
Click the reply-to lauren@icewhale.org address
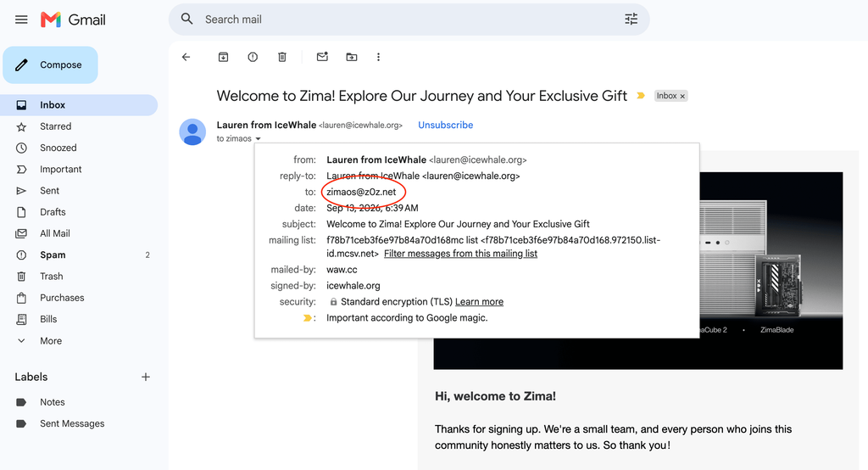471,176
